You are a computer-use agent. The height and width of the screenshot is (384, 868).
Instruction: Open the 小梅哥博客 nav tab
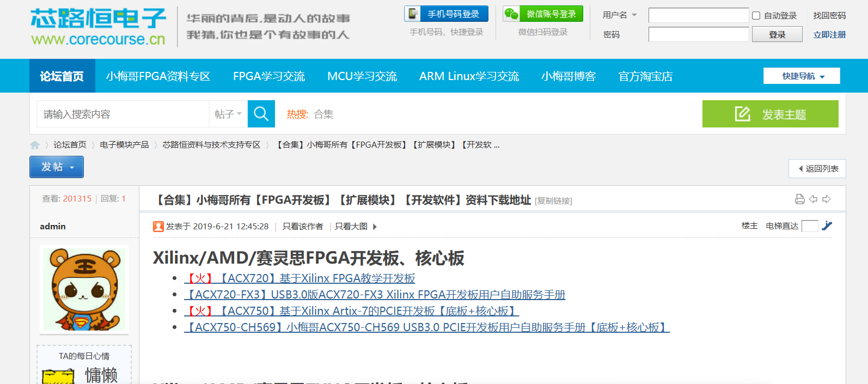click(x=569, y=76)
